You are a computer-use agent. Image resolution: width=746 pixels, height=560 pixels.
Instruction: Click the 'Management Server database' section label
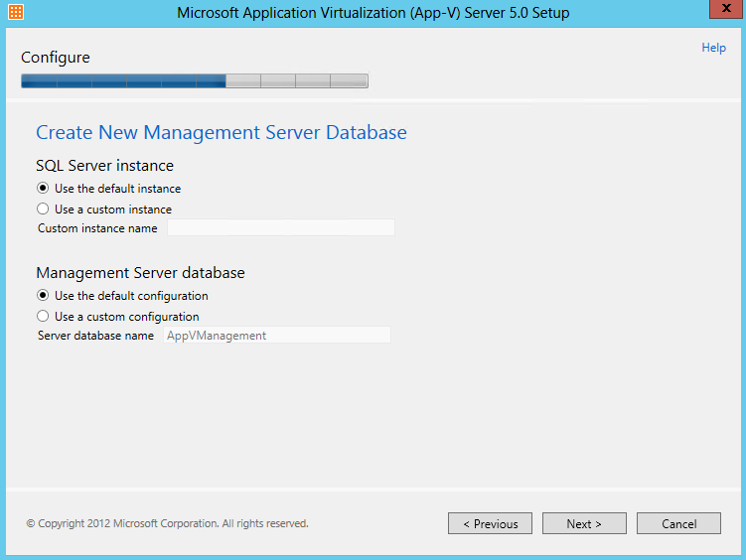point(140,273)
